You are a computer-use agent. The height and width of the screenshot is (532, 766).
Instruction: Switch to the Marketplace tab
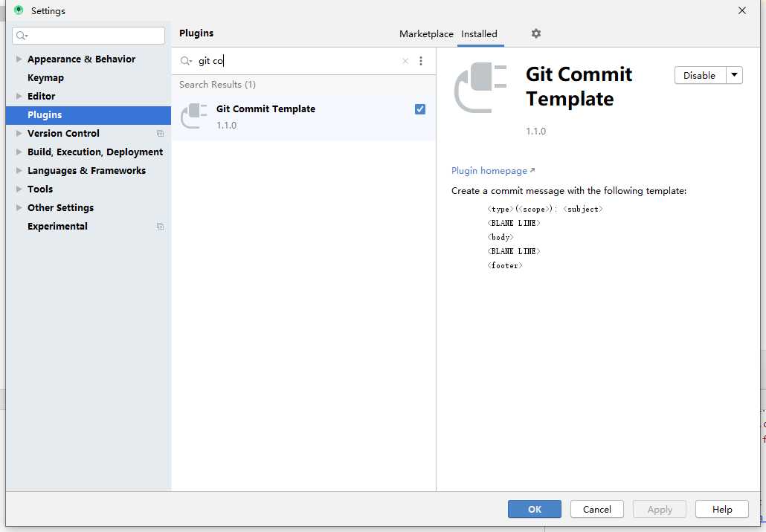(x=426, y=33)
